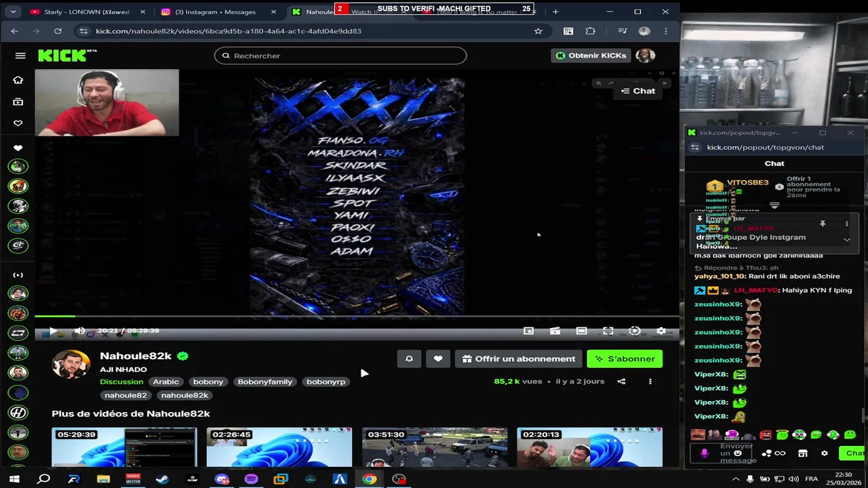Open playback speed control in player
Viewport: 868px width, 488px height.
[634, 331]
